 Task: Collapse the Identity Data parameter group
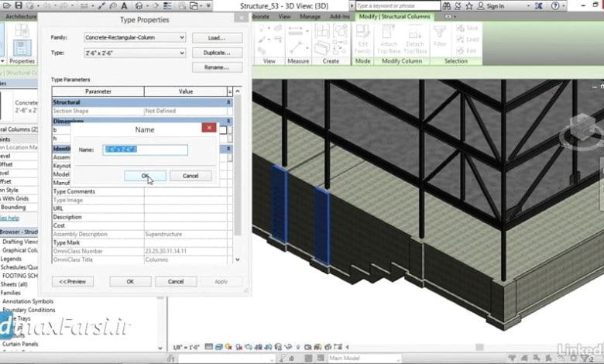tap(228, 148)
